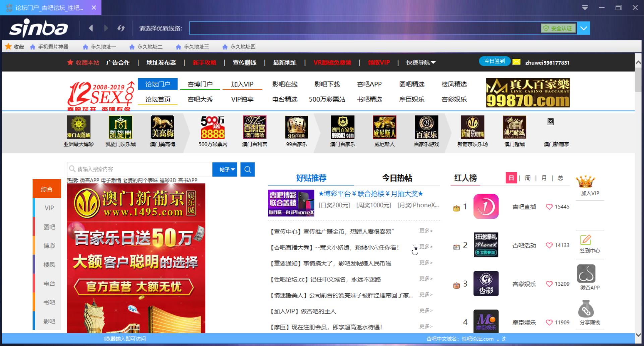The width and height of the screenshot is (644, 346).
Task: Open user profile zhuwei596177831
Action: click(547, 62)
